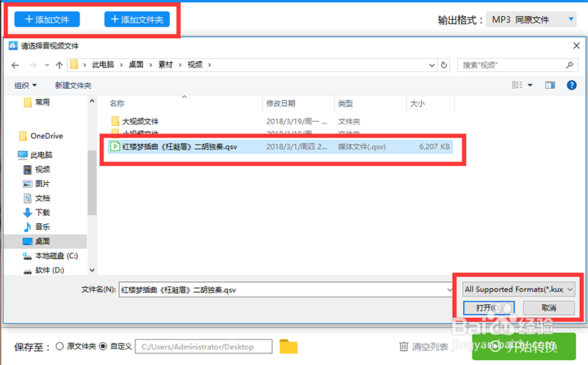Image resolution: width=588 pixels, height=365 pixels.
Task: Open the 组织 menu
Action: pos(26,85)
